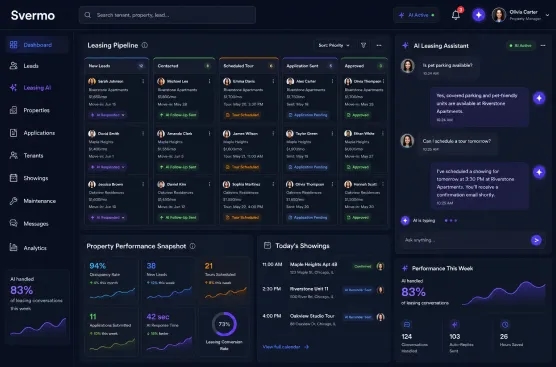Expand the user menu chevron beside Olivia Carter
Image resolution: width=556 pixels, height=367 pixels.
[547, 15]
